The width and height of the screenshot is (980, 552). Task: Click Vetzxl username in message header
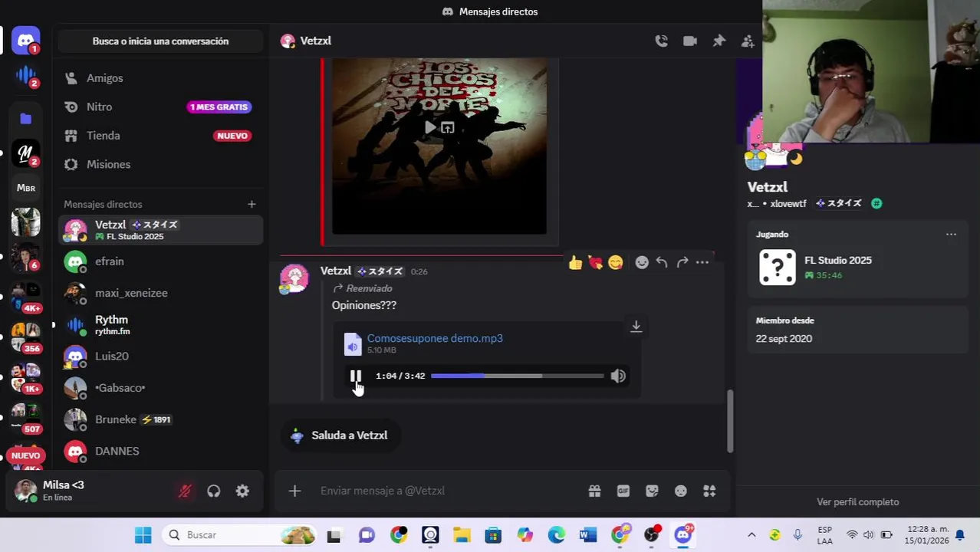(336, 271)
